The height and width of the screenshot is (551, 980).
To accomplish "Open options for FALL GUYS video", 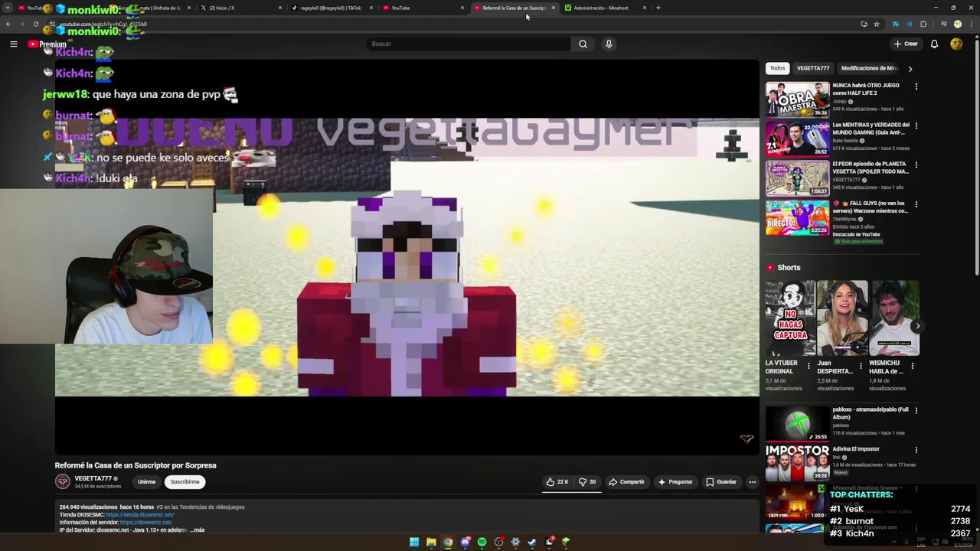I will click(x=916, y=204).
